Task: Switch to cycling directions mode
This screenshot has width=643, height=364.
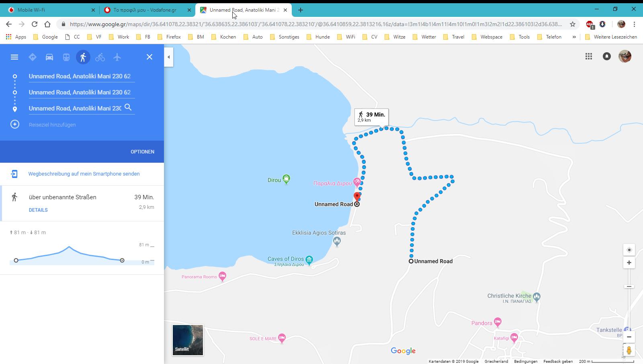Action: 100,57
